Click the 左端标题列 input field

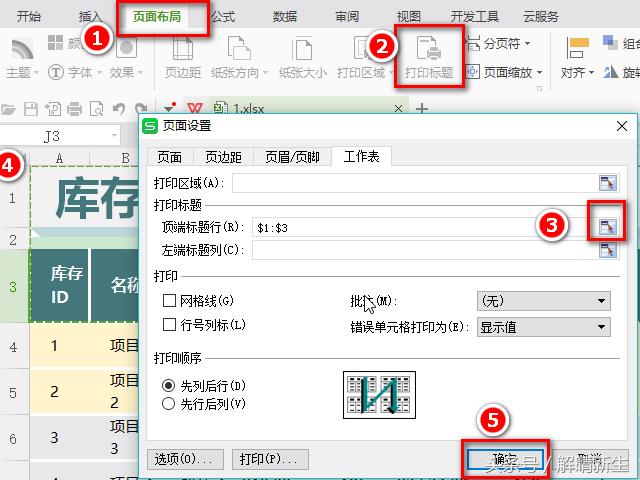pyautogui.click(x=424, y=250)
